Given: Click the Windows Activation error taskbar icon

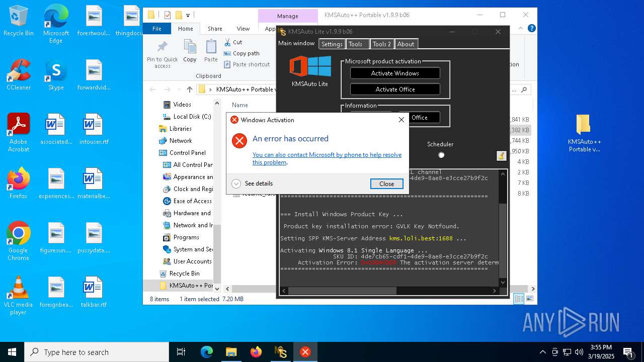Looking at the screenshot, I should point(305,352).
